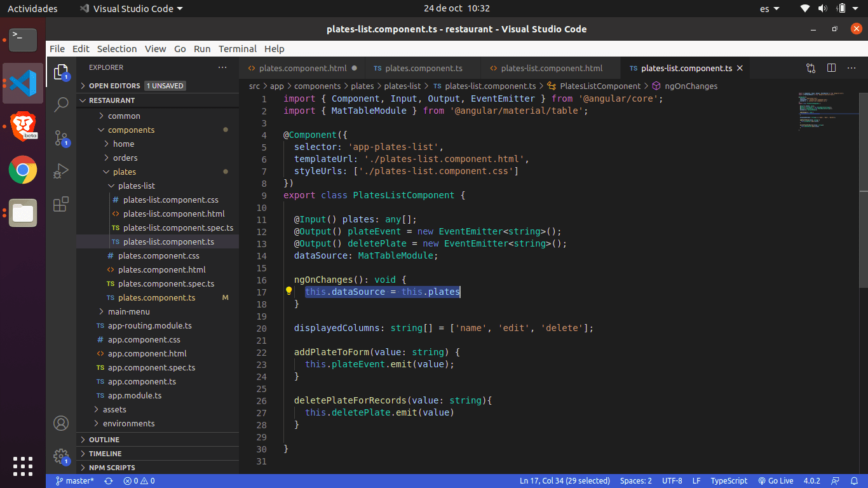
Task: Open the Accounts icon in activity bar
Action: (61, 423)
